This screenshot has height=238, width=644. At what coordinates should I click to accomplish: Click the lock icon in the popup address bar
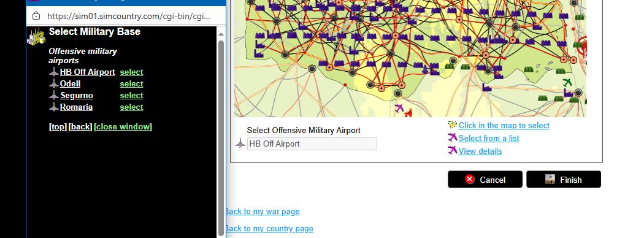click(36, 16)
